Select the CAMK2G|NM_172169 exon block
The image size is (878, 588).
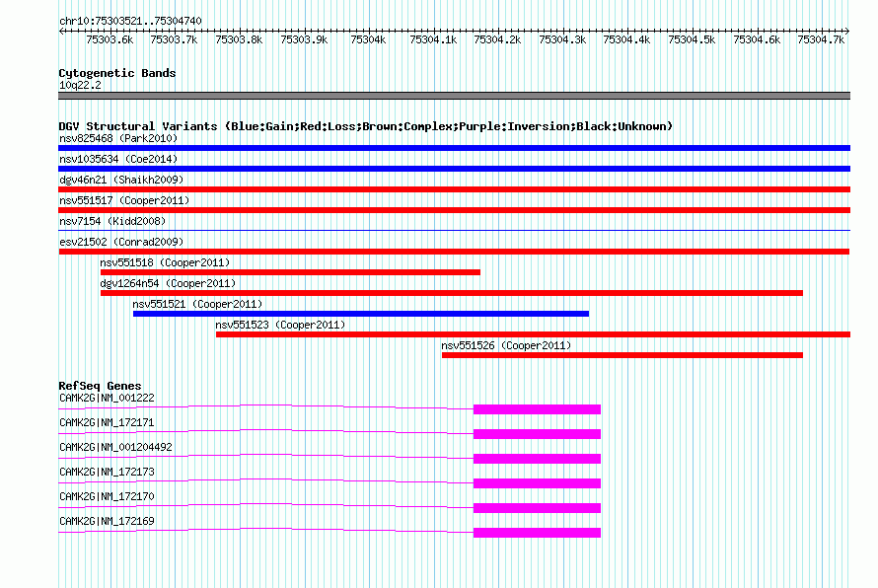point(537,533)
